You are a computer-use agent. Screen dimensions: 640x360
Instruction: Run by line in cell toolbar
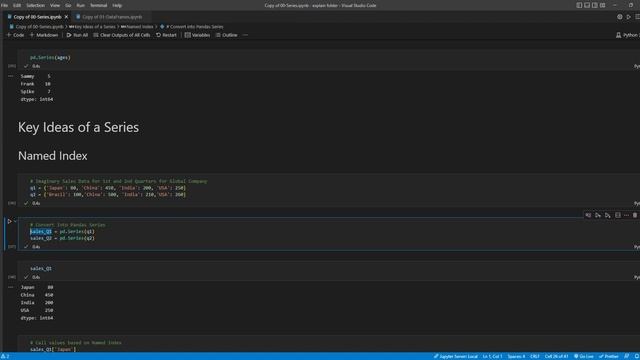(x=588, y=215)
